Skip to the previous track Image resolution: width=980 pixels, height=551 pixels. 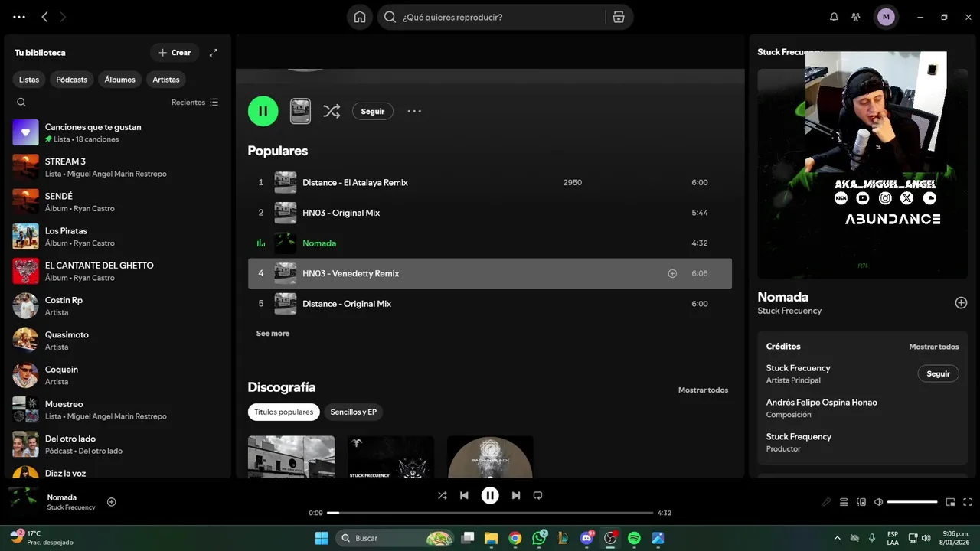(x=464, y=495)
